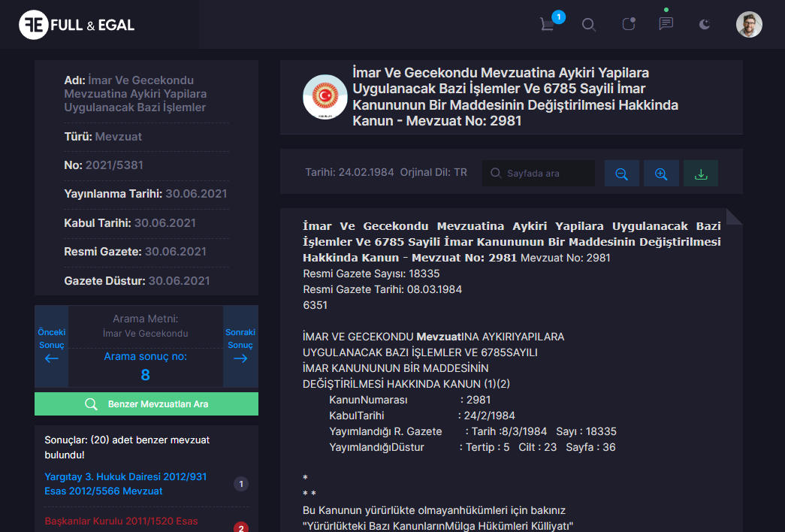Image resolution: width=785 pixels, height=532 pixels.
Task: Go to previous result 'Önceki Sonuç'
Action: pos(51,346)
